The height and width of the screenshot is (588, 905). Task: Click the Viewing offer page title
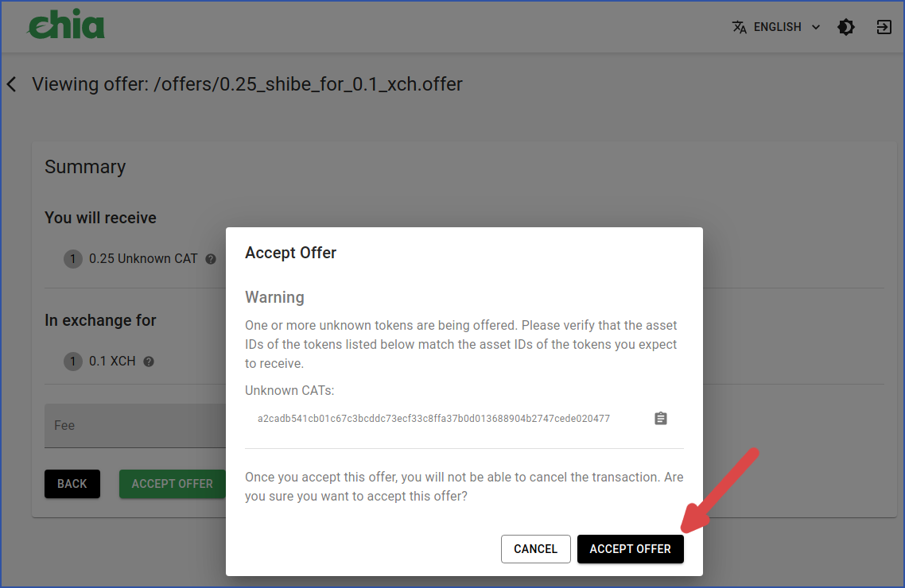point(247,84)
